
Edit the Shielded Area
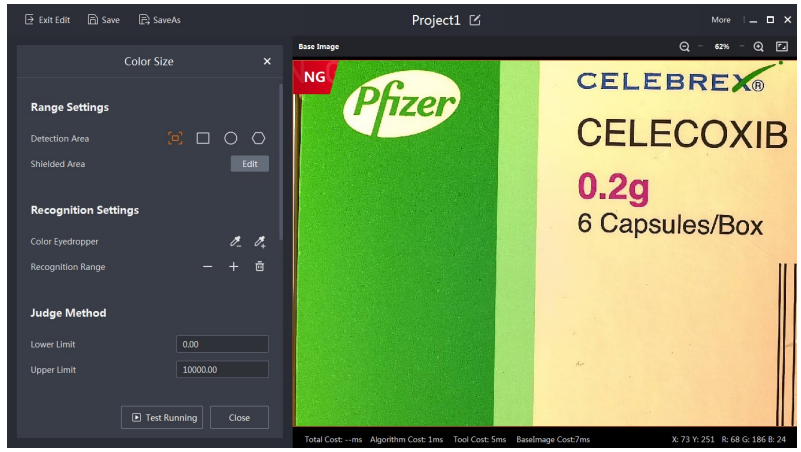click(249, 164)
